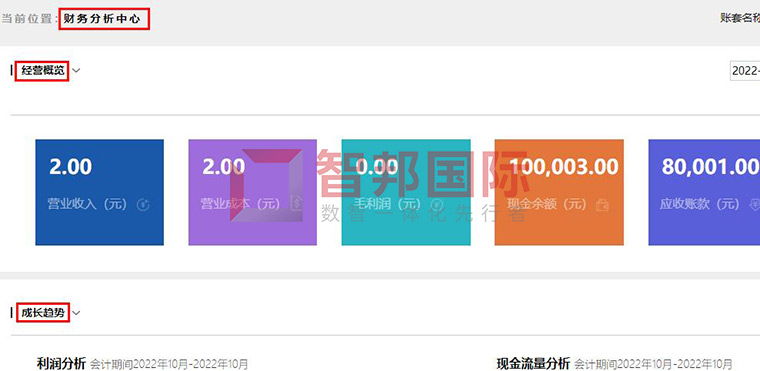The height and width of the screenshot is (371, 760).
Task: Expand the 经营概览 section chevron
Action: click(76, 71)
